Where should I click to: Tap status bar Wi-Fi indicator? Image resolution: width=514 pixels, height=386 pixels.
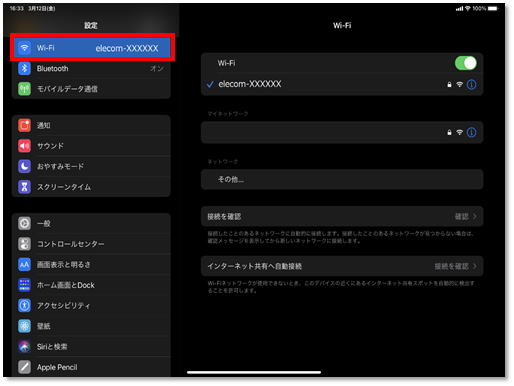(x=468, y=9)
